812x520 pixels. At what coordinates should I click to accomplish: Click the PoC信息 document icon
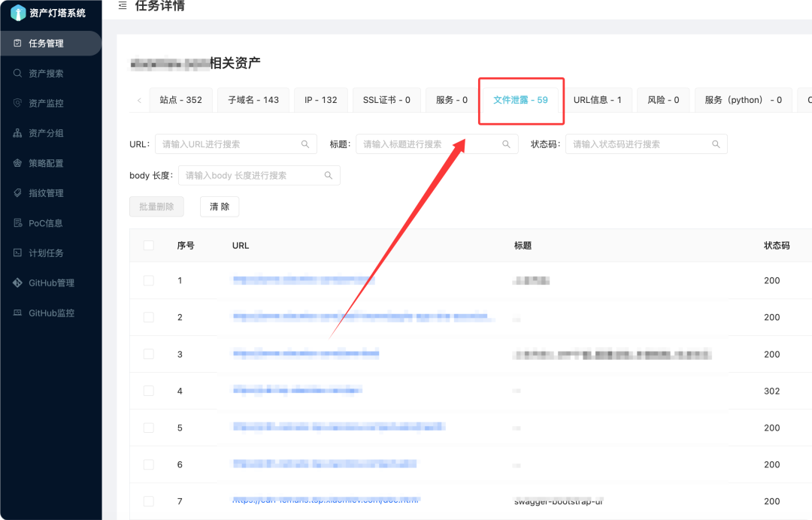17,223
